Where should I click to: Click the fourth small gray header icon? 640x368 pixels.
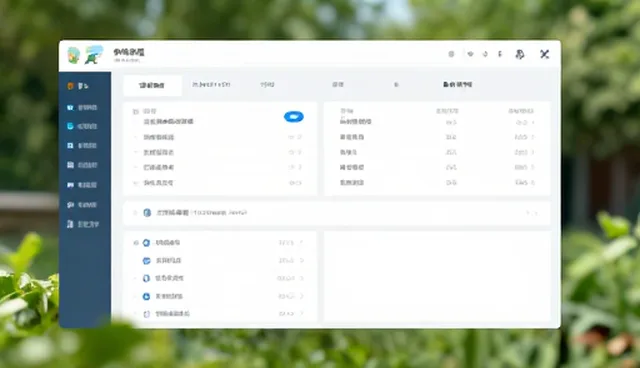(x=500, y=54)
